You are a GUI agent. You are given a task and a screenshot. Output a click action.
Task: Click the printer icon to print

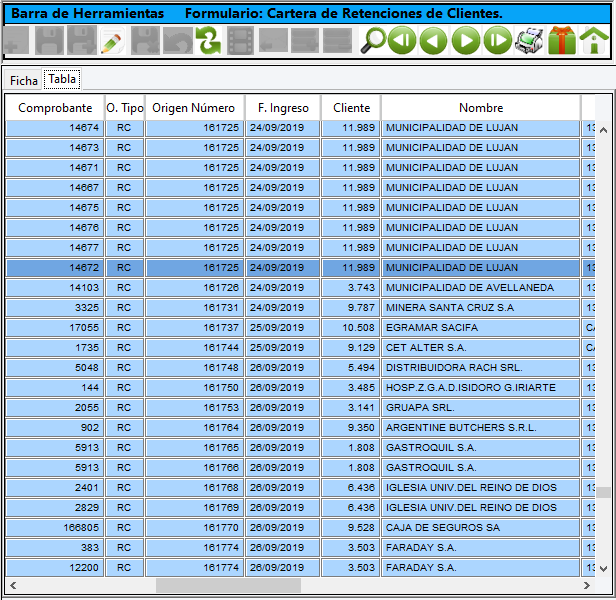click(x=530, y=40)
